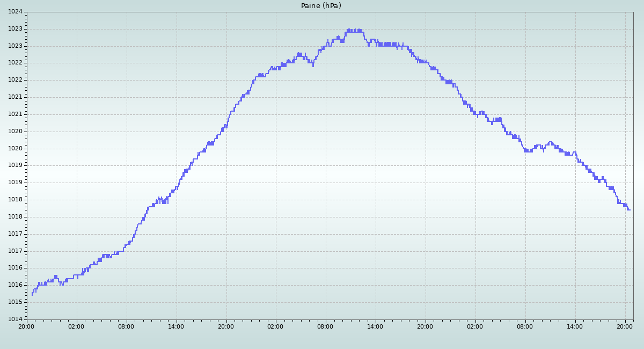The width and height of the screenshot is (644, 349).
Task: Click the "Paine (hPa)" chart title
Action: tap(321, 6)
